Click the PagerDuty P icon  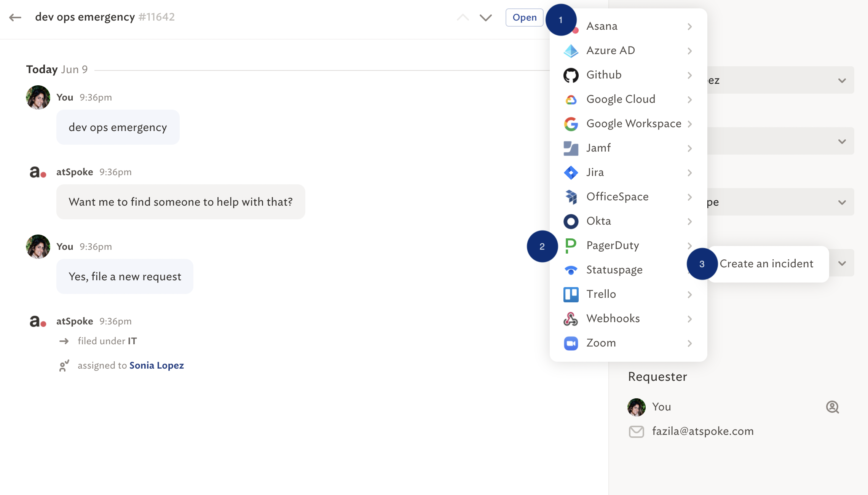tap(571, 246)
